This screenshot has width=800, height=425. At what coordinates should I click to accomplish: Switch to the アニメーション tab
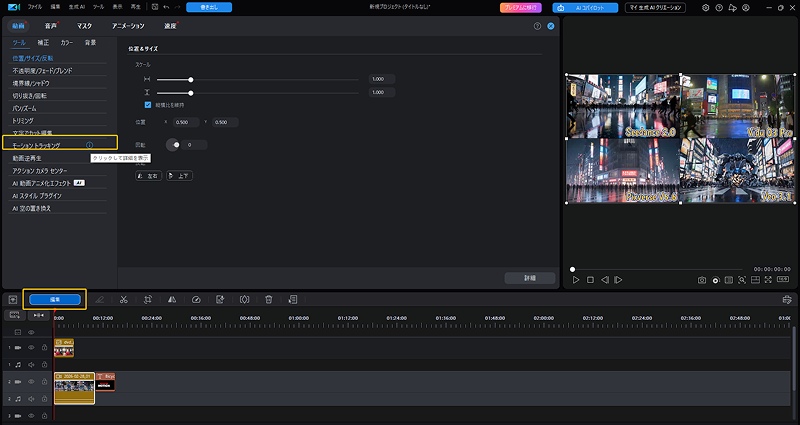[x=128, y=26]
